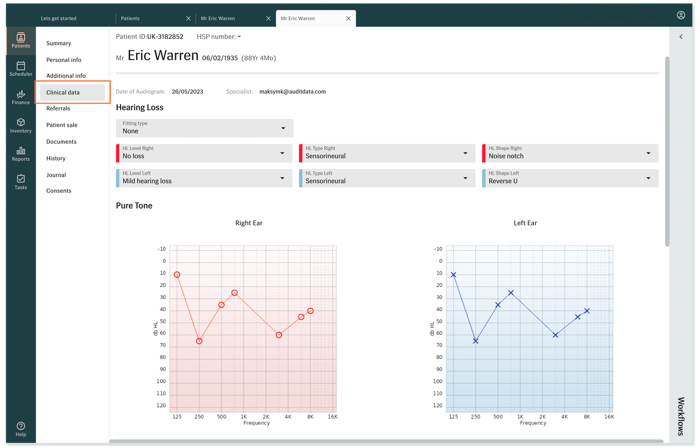Go to Finance section icon
Viewport: 700px width, 448px height.
20,97
